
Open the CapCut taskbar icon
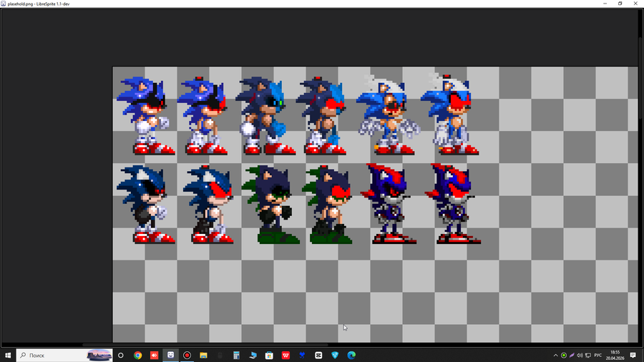(318, 355)
